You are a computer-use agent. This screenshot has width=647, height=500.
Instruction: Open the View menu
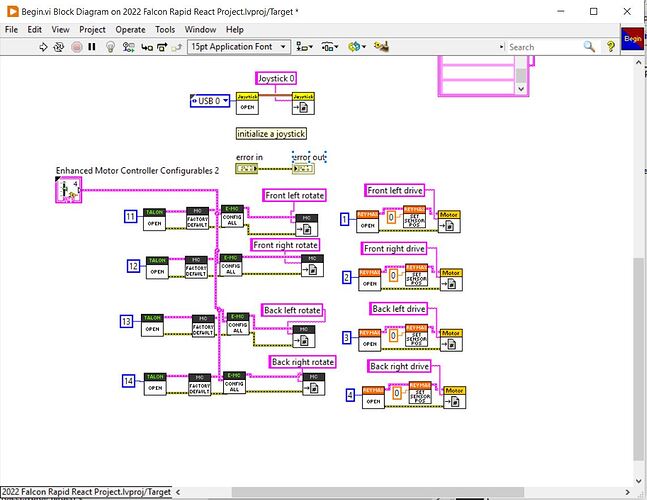click(x=60, y=30)
